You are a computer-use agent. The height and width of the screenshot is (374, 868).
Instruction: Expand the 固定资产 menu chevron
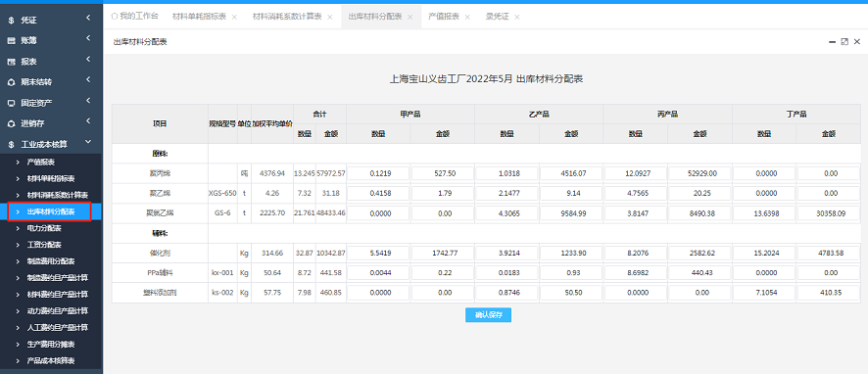(x=88, y=102)
